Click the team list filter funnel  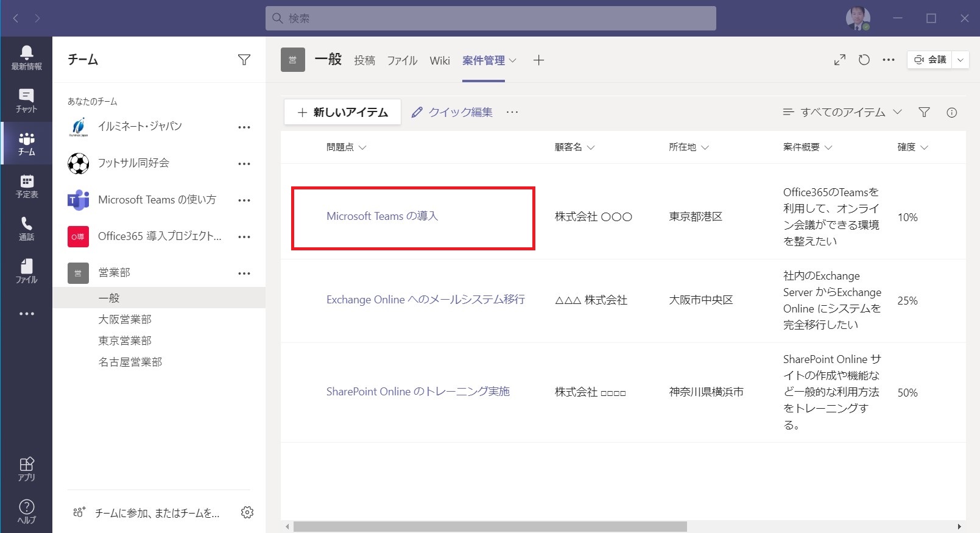tap(244, 60)
